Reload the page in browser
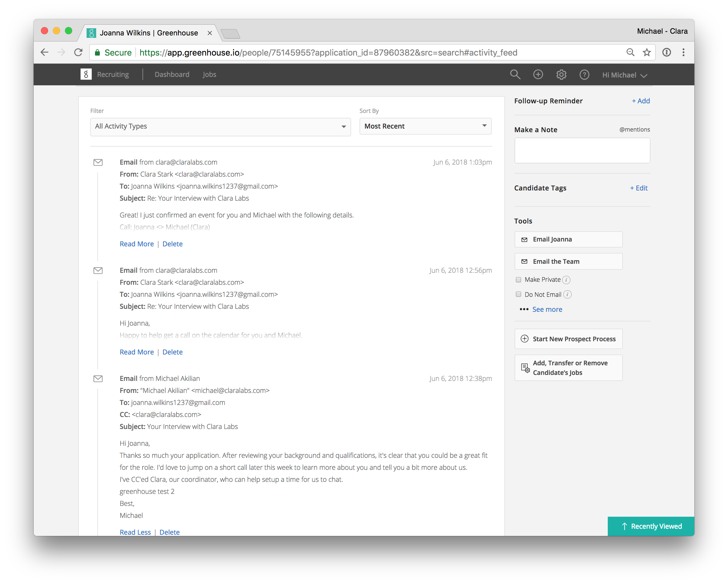This screenshot has height=584, width=728. point(78,52)
